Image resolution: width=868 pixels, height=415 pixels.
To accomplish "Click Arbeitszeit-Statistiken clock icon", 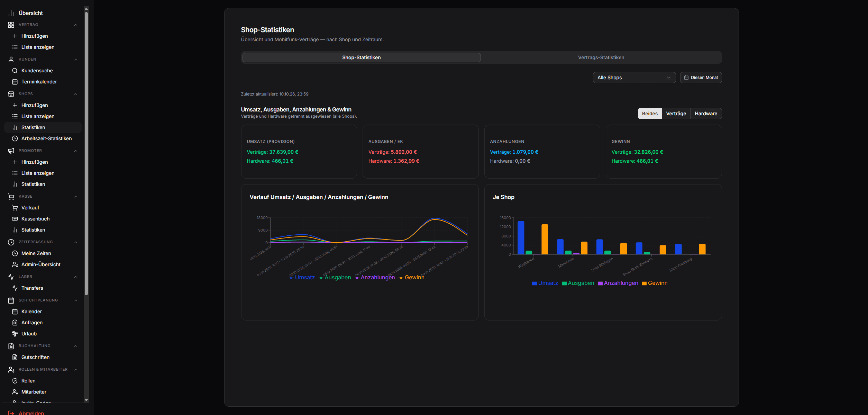I will tap(15, 138).
